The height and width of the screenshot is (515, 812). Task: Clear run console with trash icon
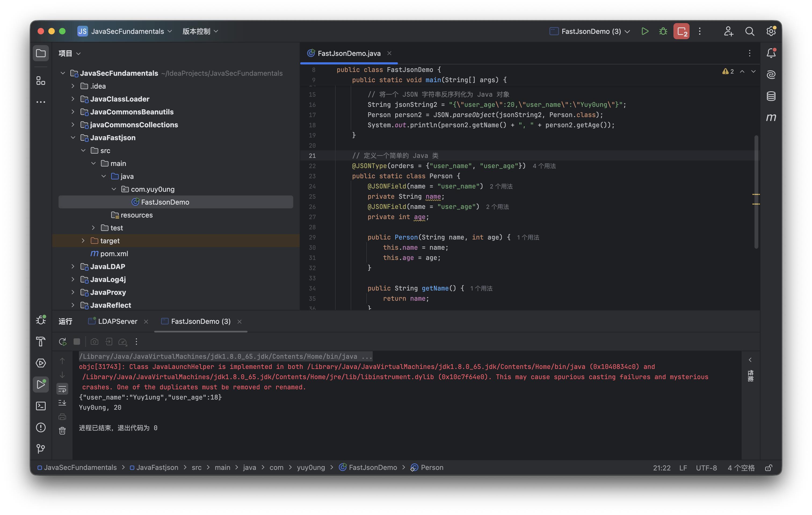pyautogui.click(x=62, y=431)
